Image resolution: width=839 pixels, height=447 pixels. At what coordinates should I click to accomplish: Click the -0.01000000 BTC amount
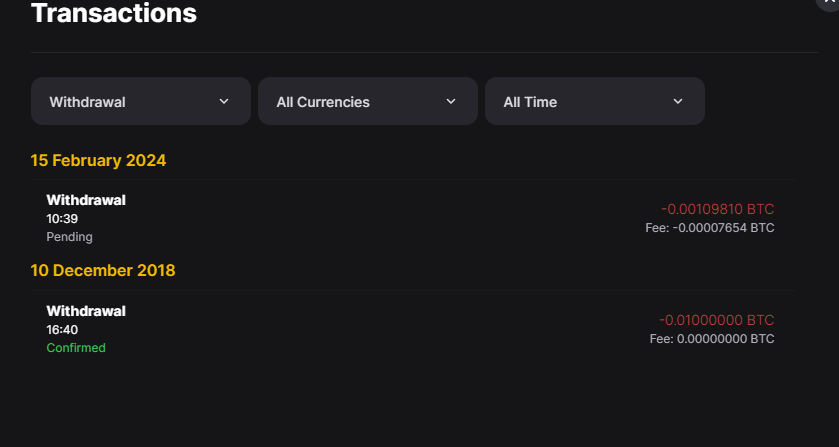click(716, 320)
